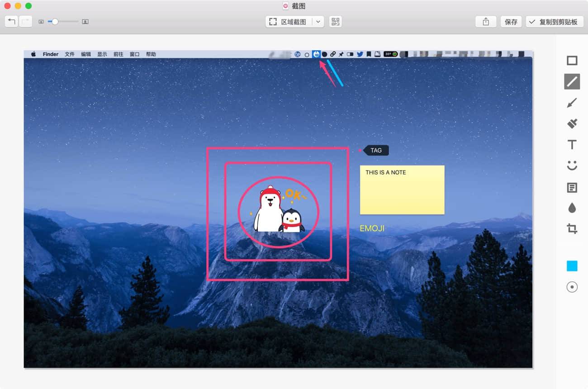The height and width of the screenshot is (389, 588).
Task: Open the emoji sticker tool
Action: tap(572, 166)
